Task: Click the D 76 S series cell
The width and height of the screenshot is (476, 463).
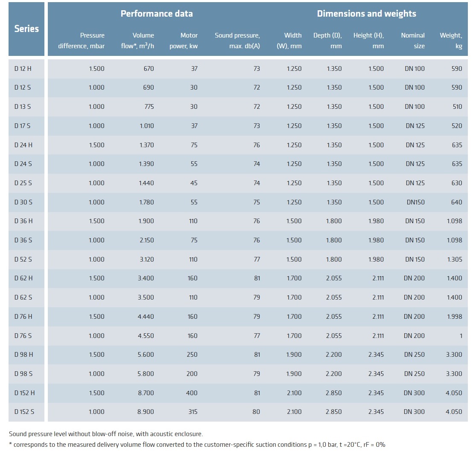Action: [23, 336]
